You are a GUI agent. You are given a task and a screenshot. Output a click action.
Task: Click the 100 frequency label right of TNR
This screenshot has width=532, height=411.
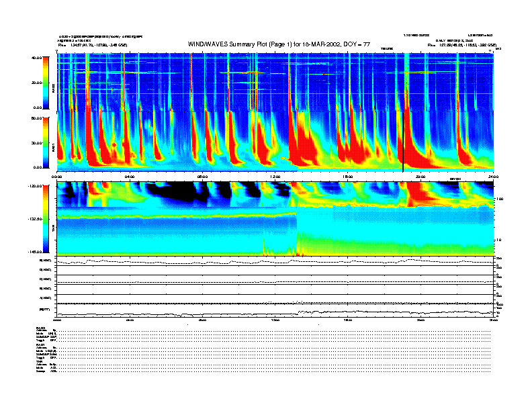(x=500, y=199)
